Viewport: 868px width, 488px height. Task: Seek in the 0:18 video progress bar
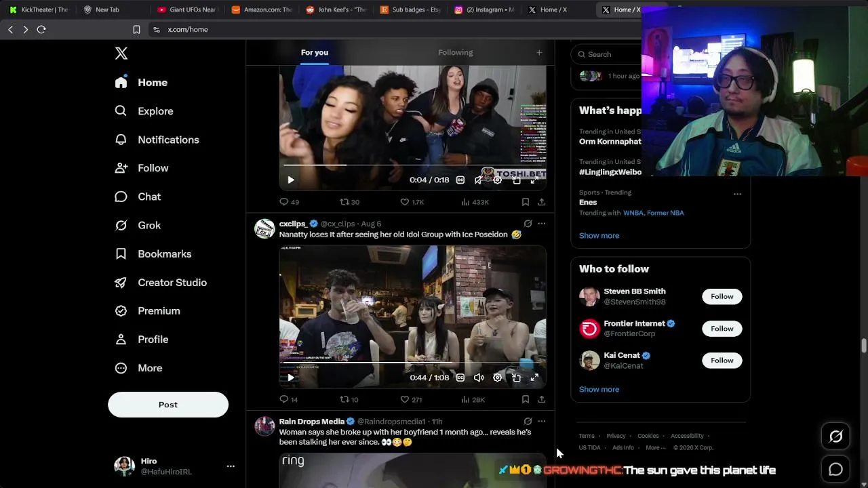(412, 165)
